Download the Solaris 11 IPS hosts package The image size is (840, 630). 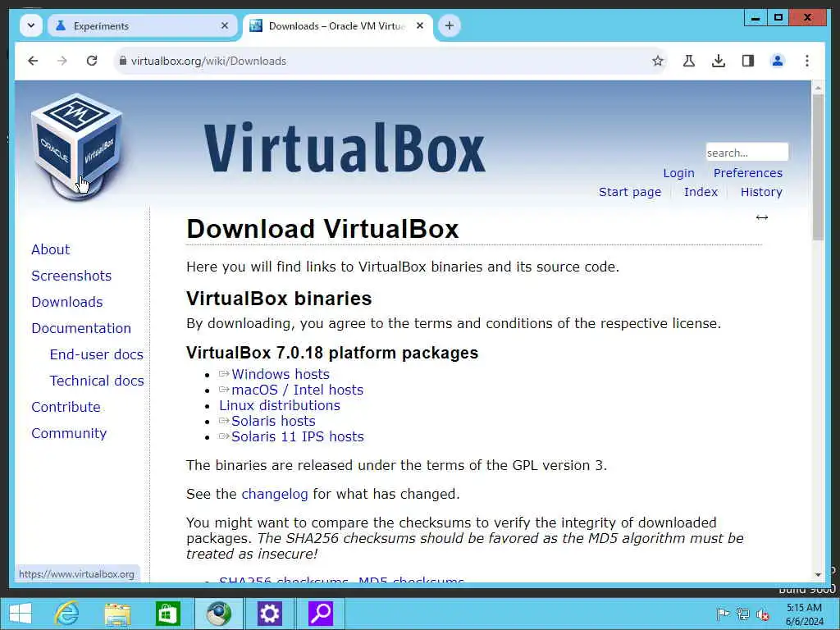click(x=297, y=436)
